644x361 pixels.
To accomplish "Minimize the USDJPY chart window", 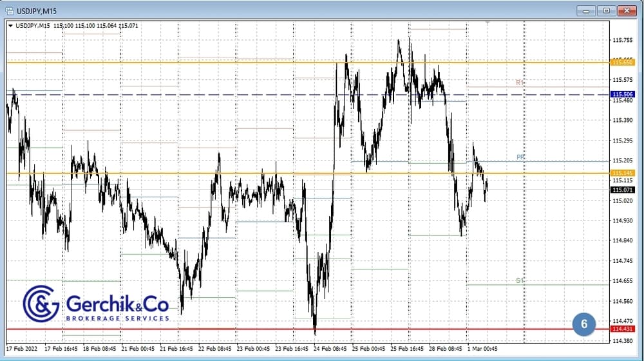I will [x=585, y=10].
